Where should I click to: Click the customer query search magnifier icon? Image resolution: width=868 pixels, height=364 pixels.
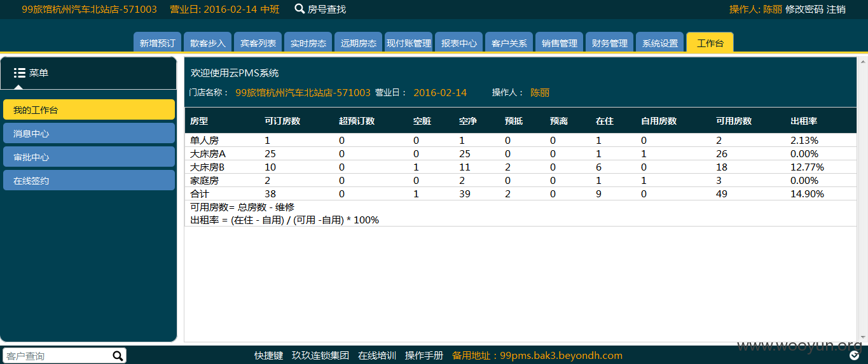click(118, 356)
